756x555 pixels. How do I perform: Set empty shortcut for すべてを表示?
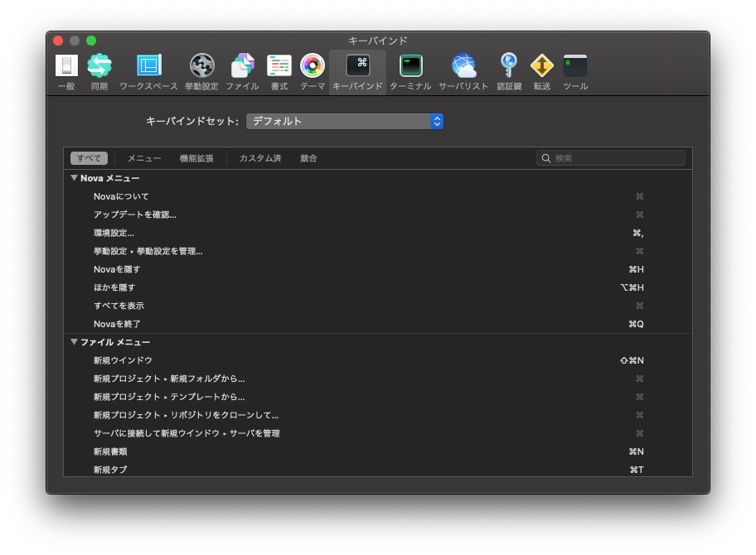tap(639, 306)
